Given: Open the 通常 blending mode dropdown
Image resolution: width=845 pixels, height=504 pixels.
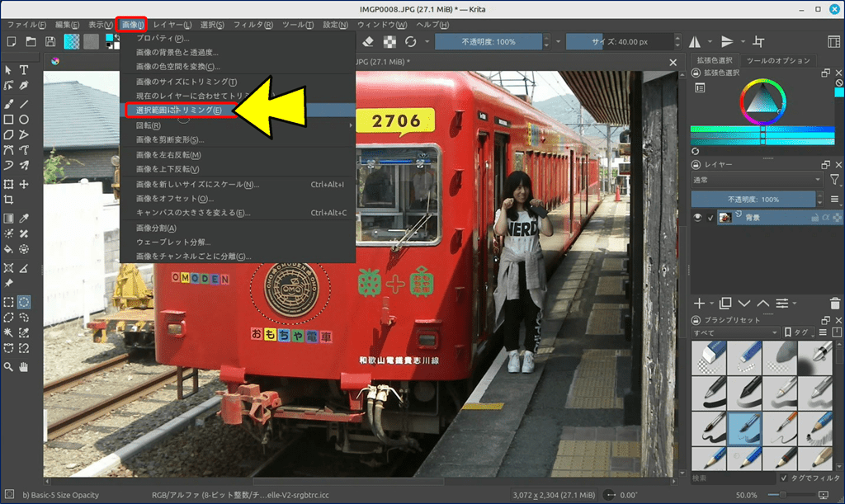Looking at the screenshot, I should [x=756, y=179].
